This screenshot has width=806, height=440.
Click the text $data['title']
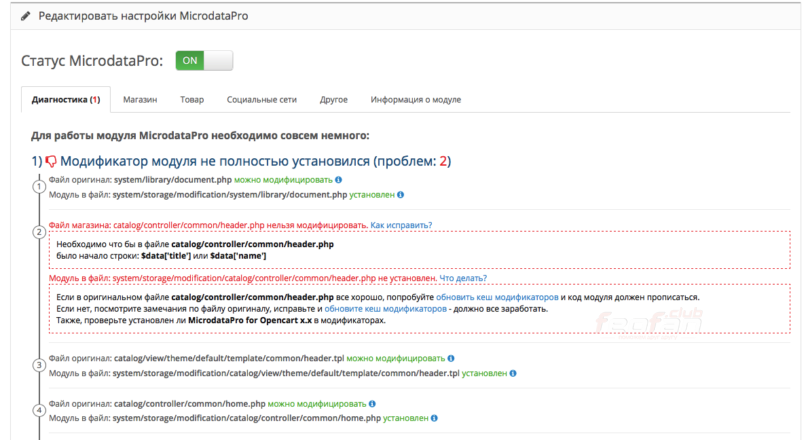(166, 256)
